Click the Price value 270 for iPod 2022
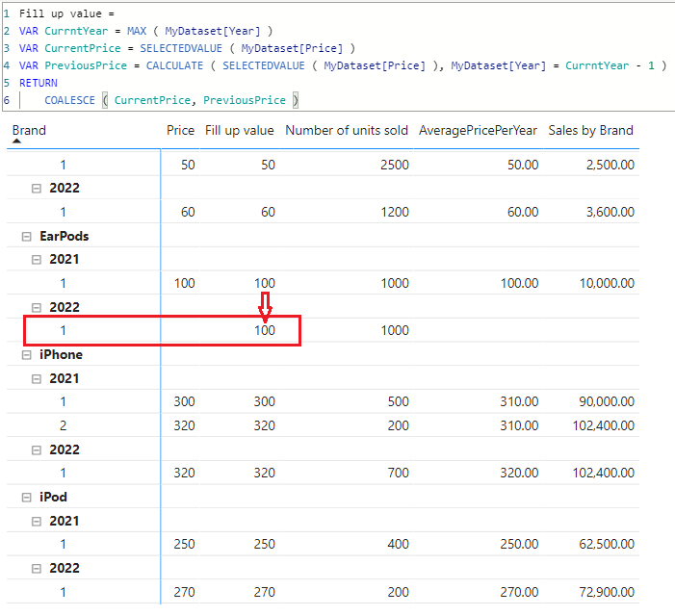The width and height of the screenshot is (675, 616). (184, 592)
